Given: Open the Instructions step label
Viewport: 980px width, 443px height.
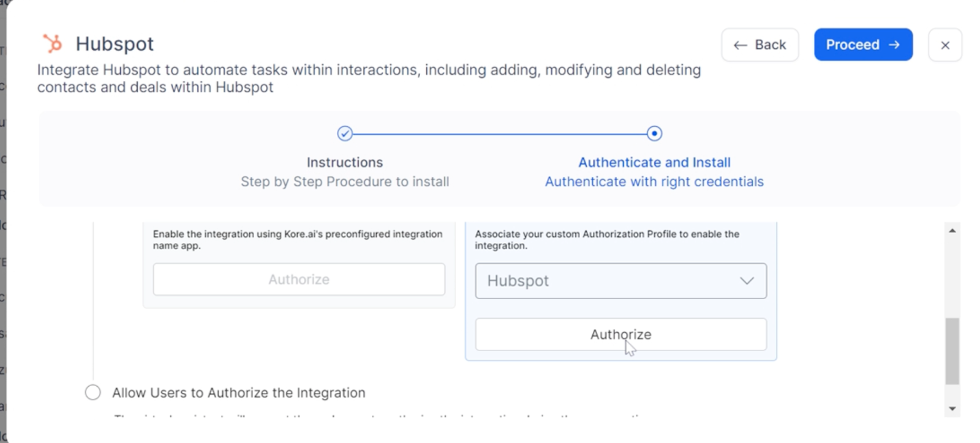Looking at the screenshot, I should [345, 162].
